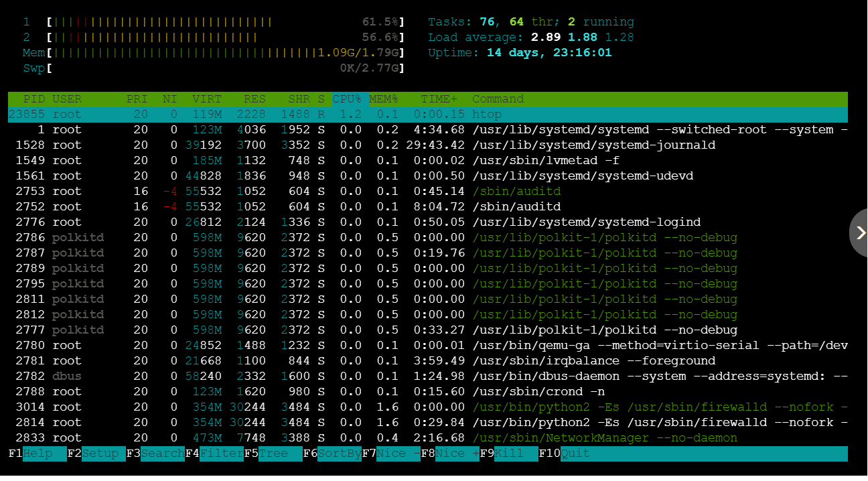Select the polkitd process with PID 2777
This screenshot has width=868, height=481.
428,330
